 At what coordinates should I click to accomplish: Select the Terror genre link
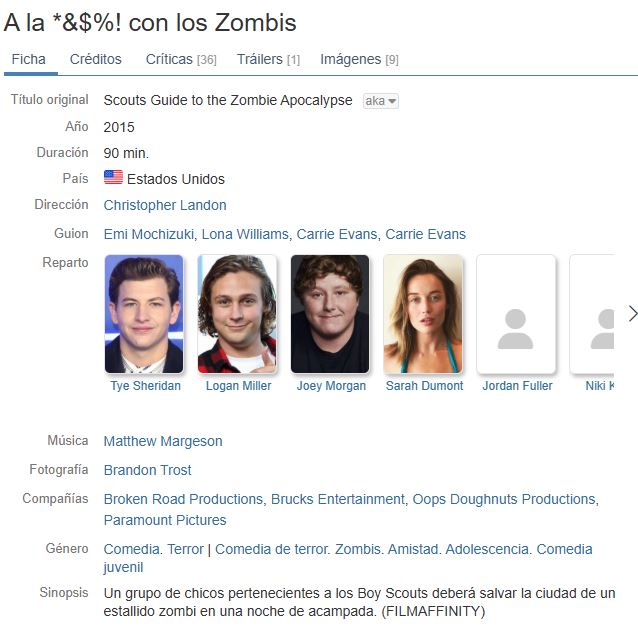185,549
